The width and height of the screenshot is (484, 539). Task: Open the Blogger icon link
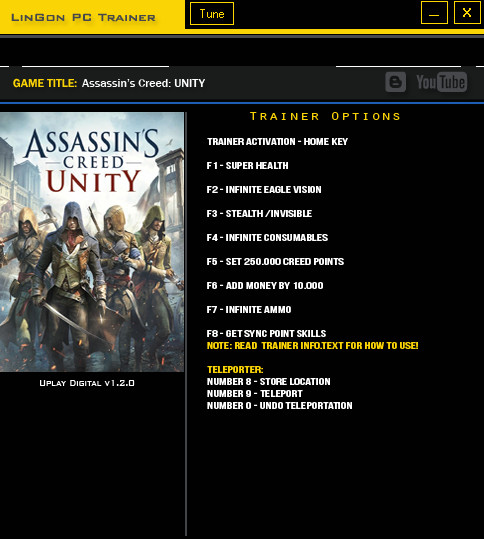(395, 82)
